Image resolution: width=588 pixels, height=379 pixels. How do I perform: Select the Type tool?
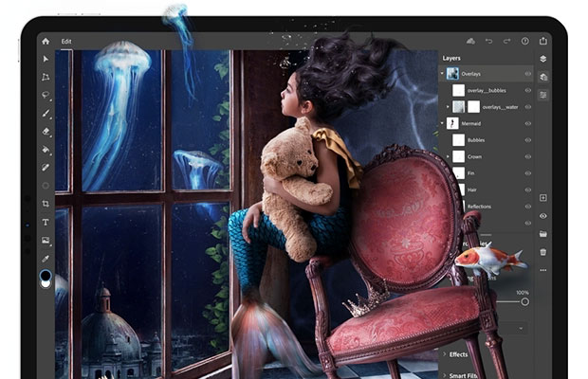pos(46,222)
